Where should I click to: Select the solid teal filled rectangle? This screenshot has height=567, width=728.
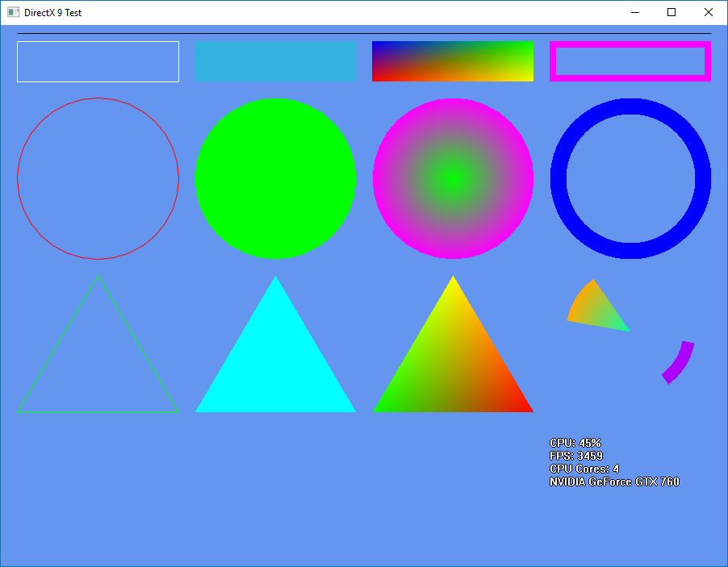coord(274,61)
